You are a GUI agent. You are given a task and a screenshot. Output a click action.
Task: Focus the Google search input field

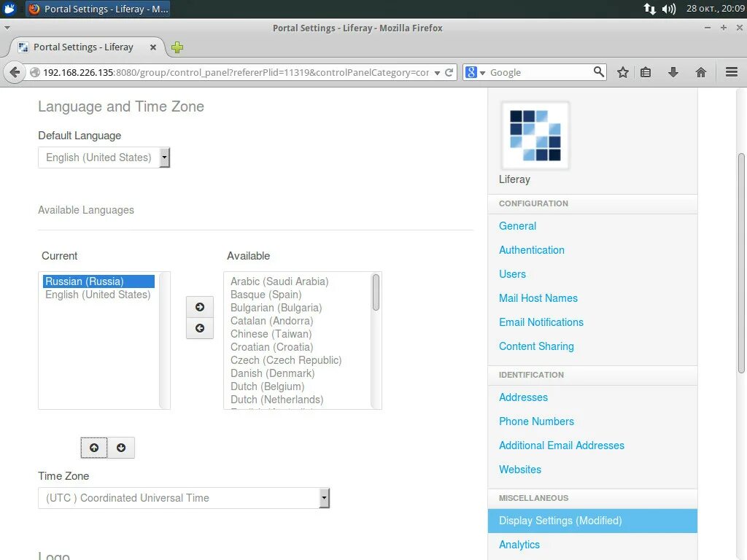pyautogui.click(x=541, y=72)
